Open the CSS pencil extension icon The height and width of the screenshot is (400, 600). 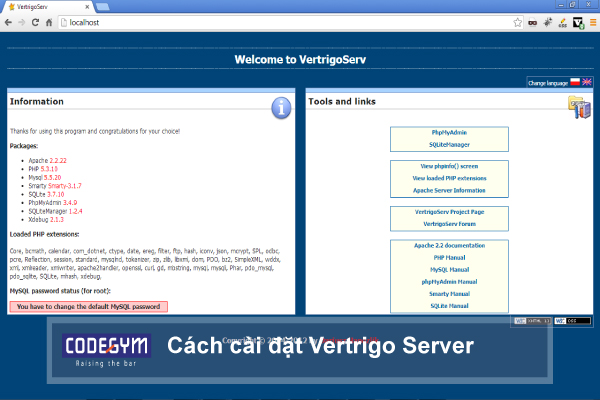[562, 23]
